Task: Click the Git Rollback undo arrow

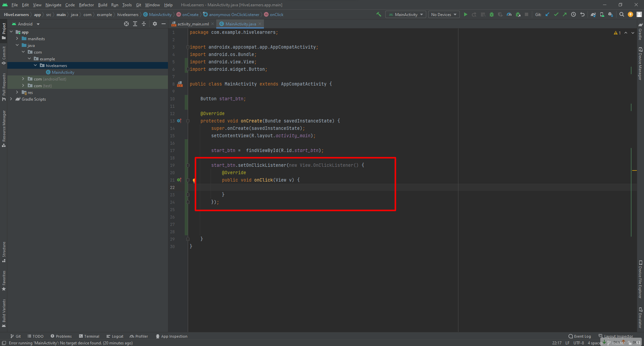Action: pyautogui.click(x=583, y=15)
